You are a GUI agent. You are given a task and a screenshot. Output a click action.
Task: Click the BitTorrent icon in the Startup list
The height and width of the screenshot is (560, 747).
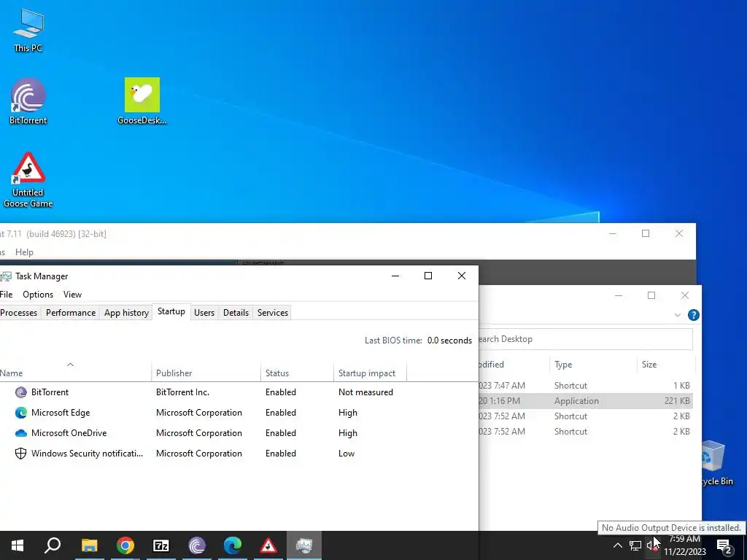point(21,392)
